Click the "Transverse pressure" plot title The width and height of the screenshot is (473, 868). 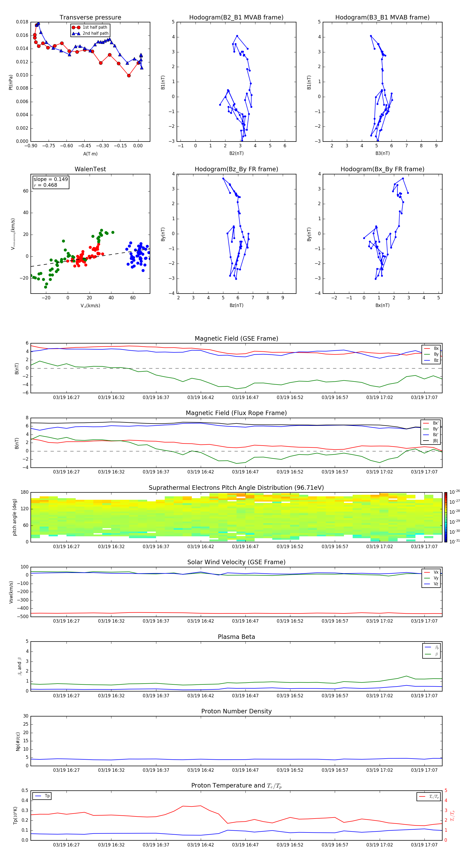click(90, 17)
